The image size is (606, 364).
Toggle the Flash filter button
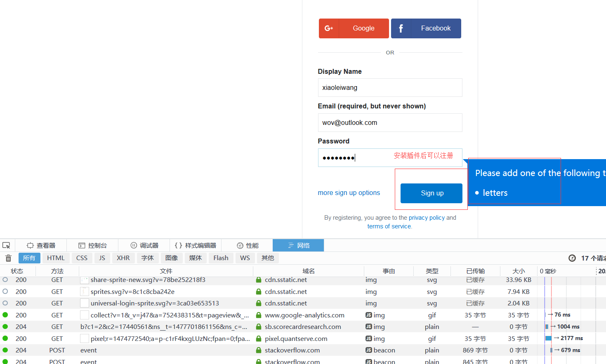click(221, 258)
